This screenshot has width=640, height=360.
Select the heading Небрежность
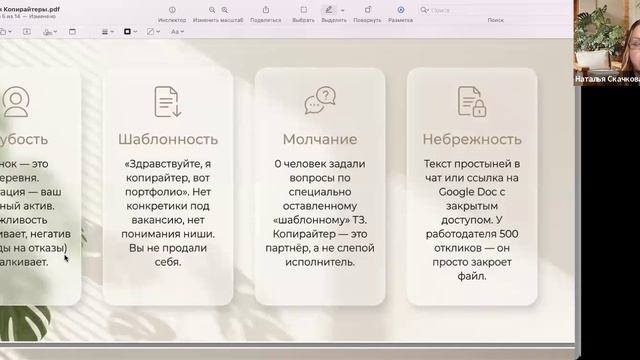point(472,139)
